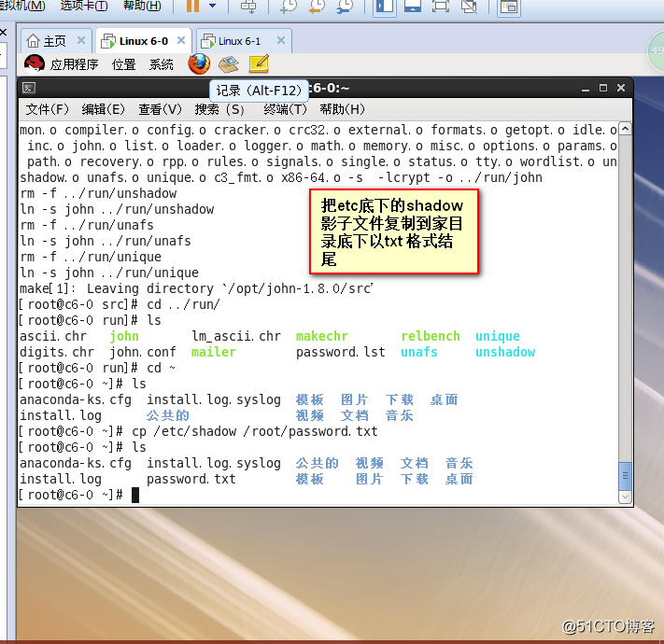The height and width of the screenshot is (644, 664).
Task: Click the cyan 'unafs' link name
Action: click(x=418, y=352)
